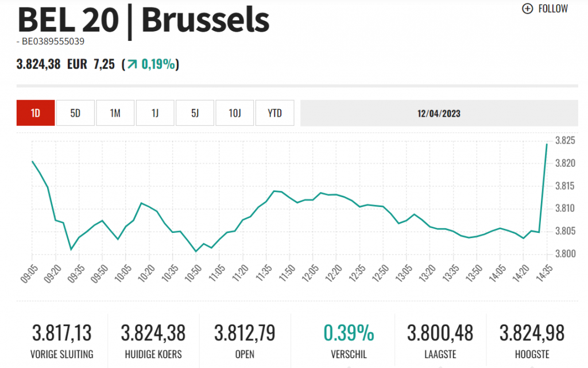
Task: Open the 5J chart view
Action: pyautogui.click(x=195, y=113)
